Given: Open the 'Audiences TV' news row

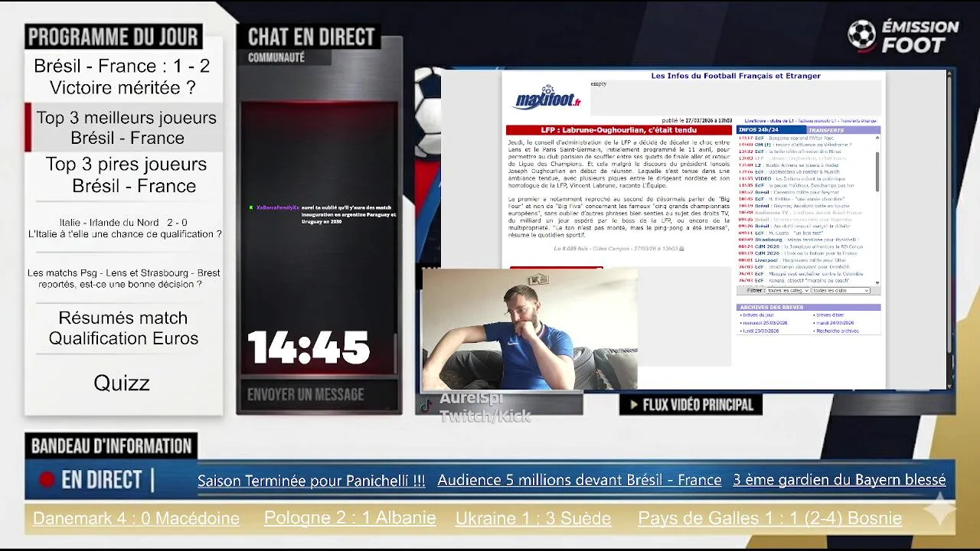Looking at the screenshot, I should [x=799, y=213].
